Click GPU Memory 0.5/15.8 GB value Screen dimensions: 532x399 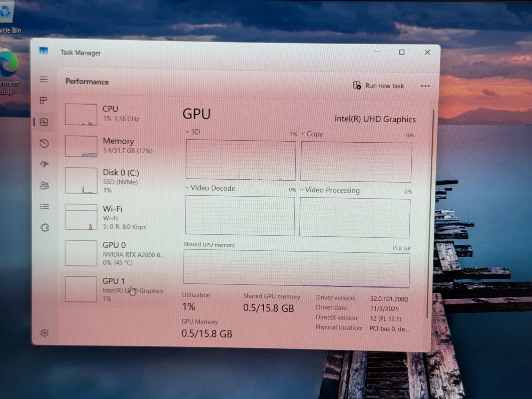click(207, 333)
